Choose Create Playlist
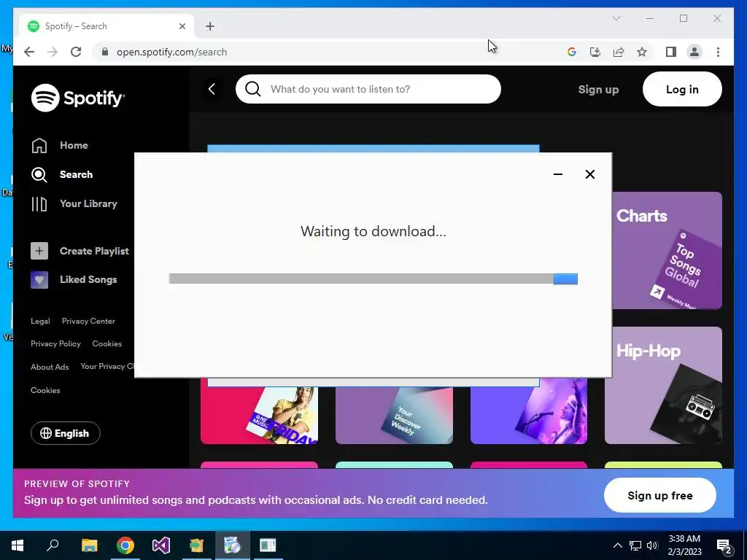Screen dimensions: 747x560 point(94,251)
